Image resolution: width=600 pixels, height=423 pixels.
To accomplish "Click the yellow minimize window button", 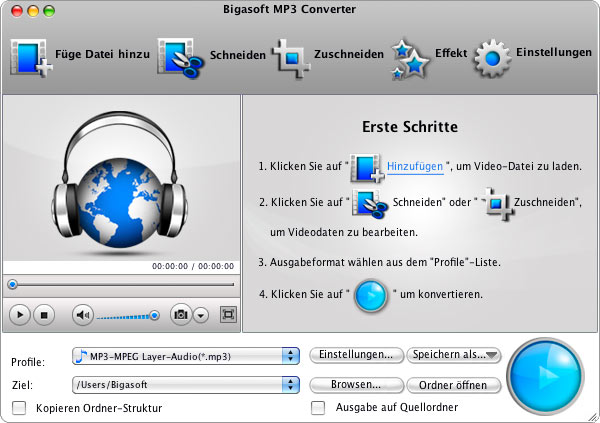I will (33, 10).
